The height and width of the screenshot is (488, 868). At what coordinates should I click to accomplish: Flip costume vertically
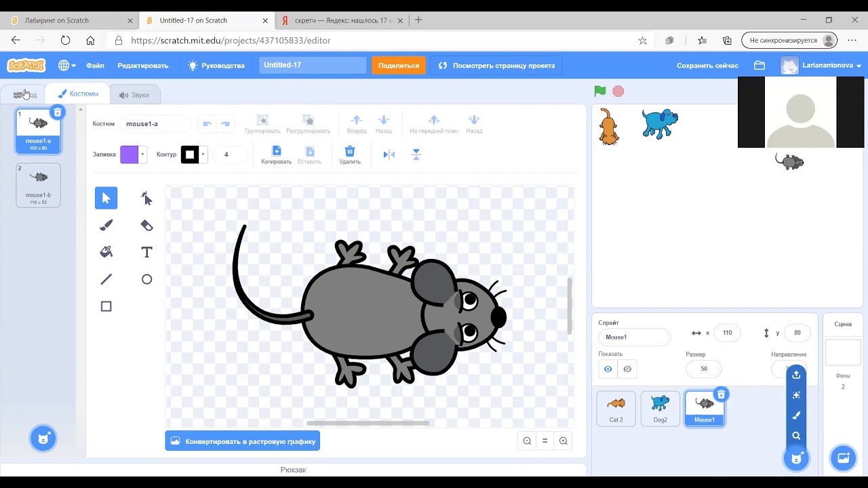416,155
